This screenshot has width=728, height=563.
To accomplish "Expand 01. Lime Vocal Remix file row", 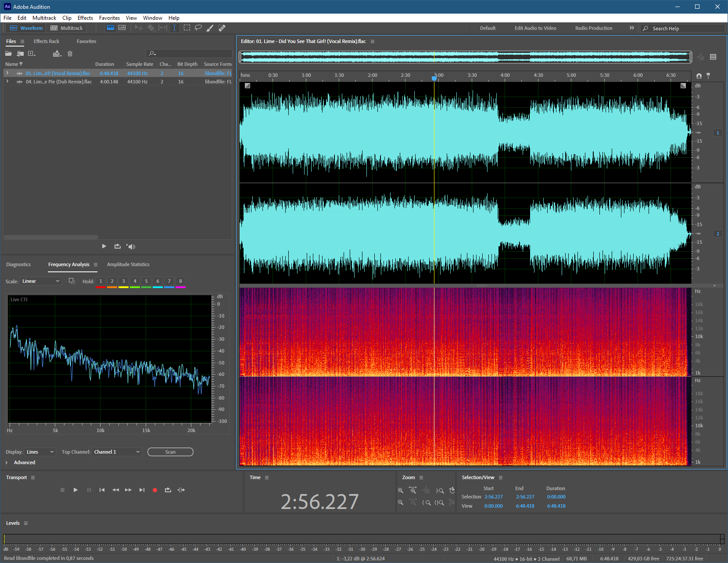I will (7, 73).
